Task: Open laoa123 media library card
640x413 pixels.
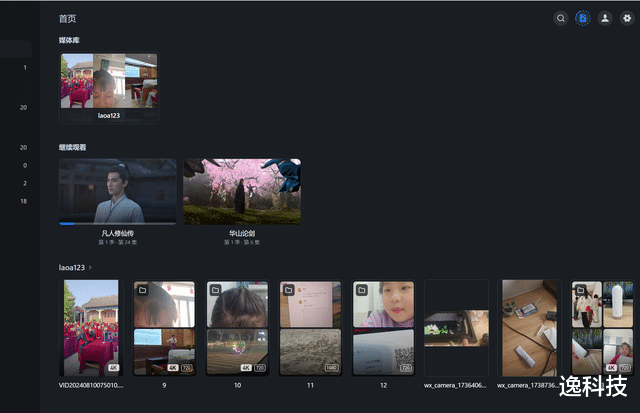Action: point(109,87)
